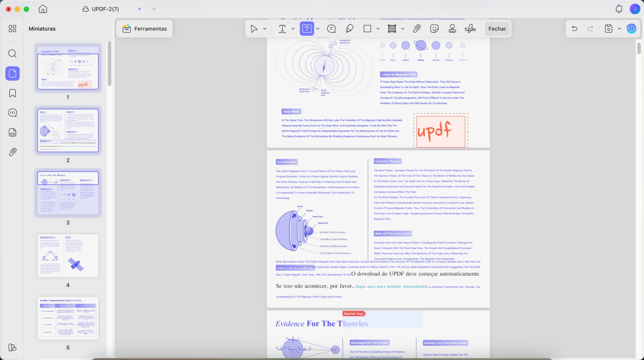Open the form fields panel icon in left sidebar
644x360 pixels.
click(12, 132)
